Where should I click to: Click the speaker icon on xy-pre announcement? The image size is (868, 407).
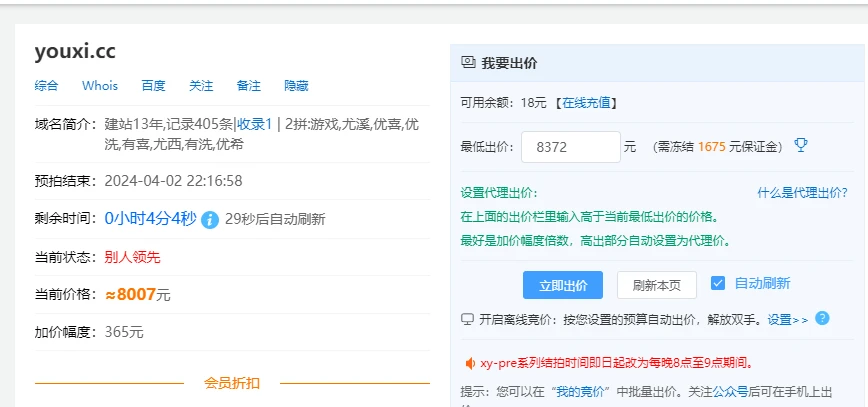point(468,362)
